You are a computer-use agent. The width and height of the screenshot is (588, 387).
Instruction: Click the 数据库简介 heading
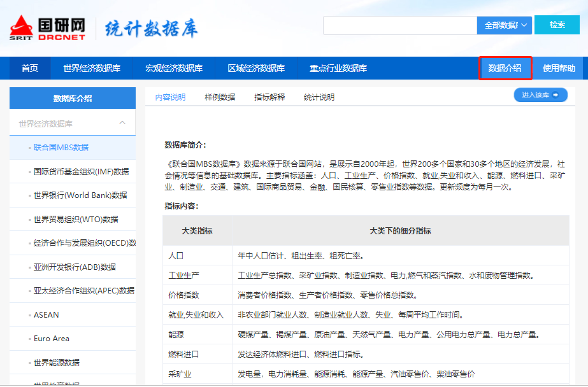click(x=185, y=145)
